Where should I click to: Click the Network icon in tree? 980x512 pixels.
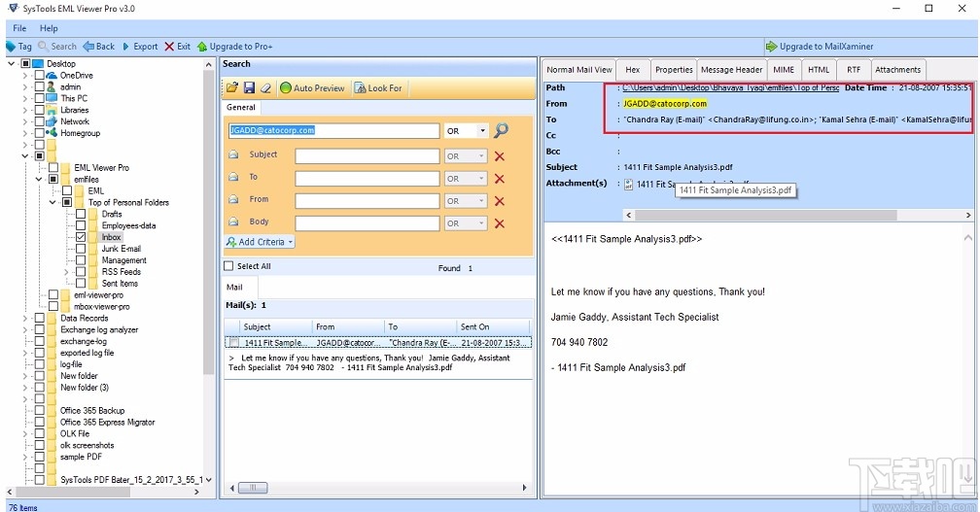click(x=52, y=121)
